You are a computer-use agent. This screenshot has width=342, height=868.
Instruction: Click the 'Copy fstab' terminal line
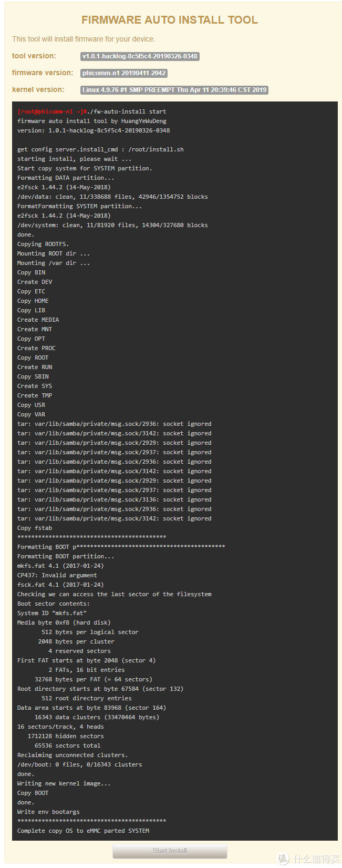(35, 528)
